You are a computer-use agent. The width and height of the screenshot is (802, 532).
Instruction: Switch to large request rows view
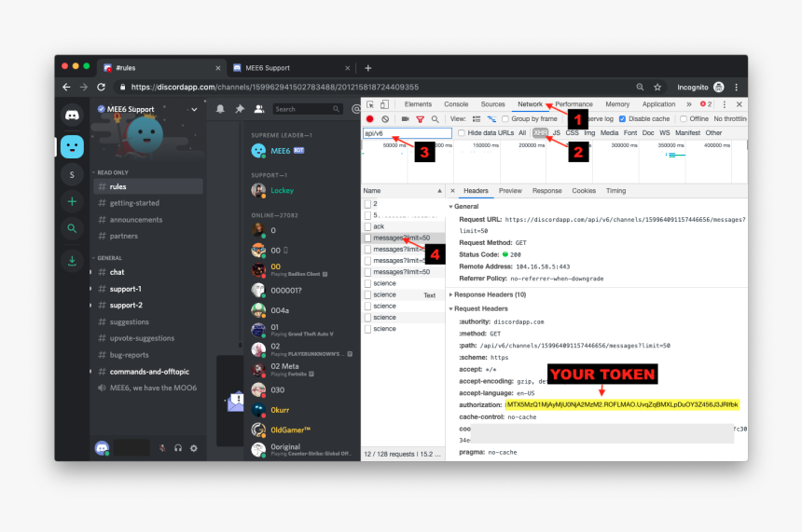tap(477, 119)
